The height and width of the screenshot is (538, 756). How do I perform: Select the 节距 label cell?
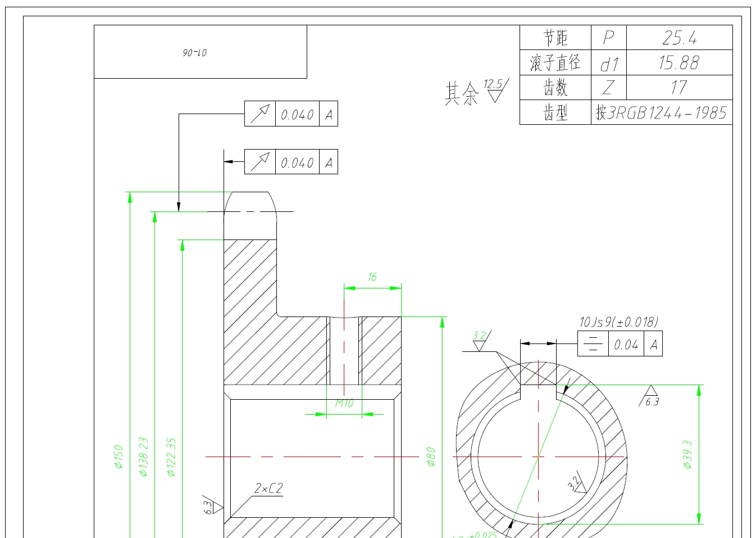[x=555, y=38]
